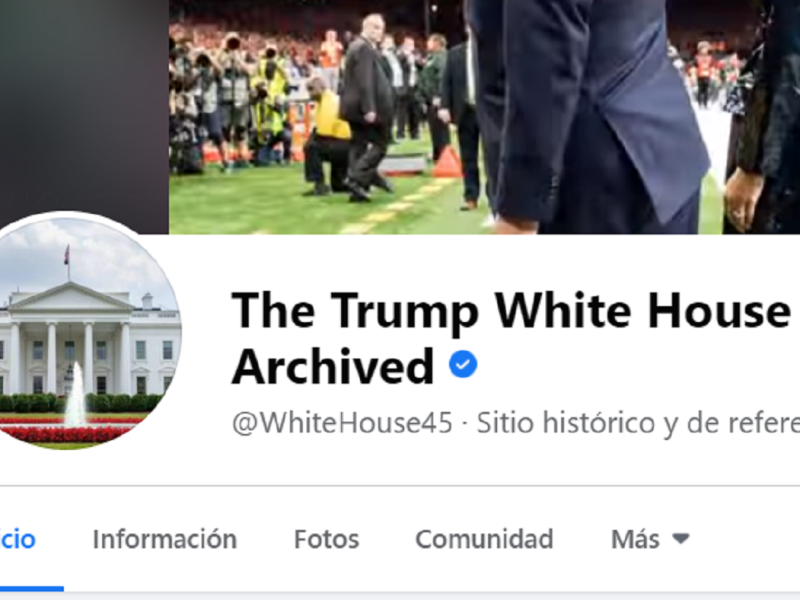Click the flag atop the White House
The width and height of the screenshot is (800, 600).
(67, 254)
